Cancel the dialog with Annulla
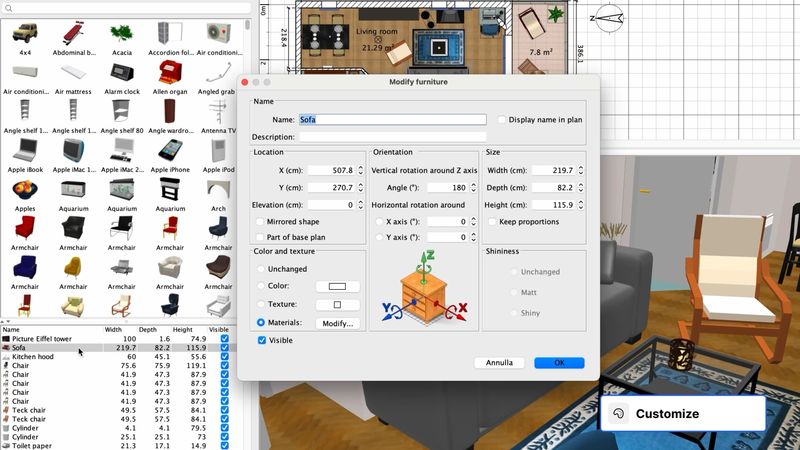The width and height of the screenshot is (800, 450). pos(499,363)
